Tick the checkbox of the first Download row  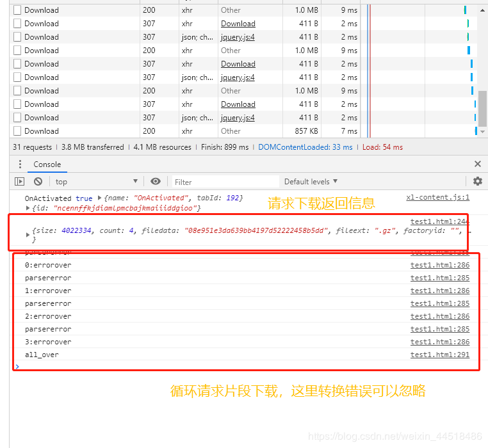coord(17,10)
